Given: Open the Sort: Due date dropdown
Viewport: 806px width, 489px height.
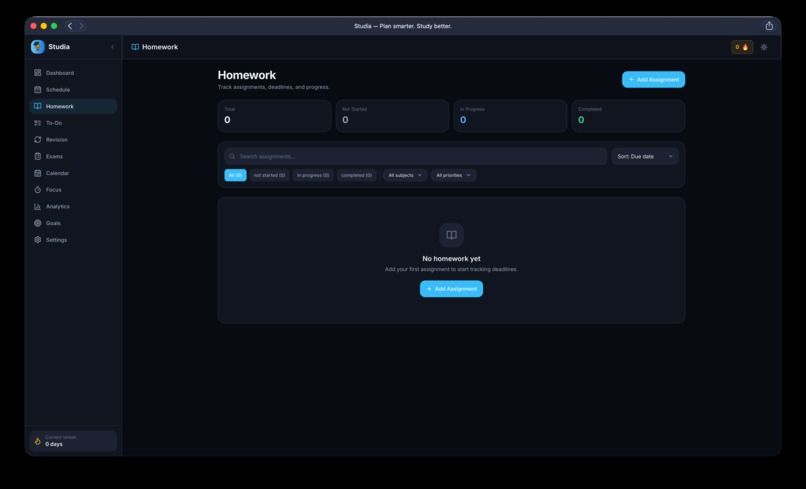Looking at the screenshot, I should click(x=645, y=156).
